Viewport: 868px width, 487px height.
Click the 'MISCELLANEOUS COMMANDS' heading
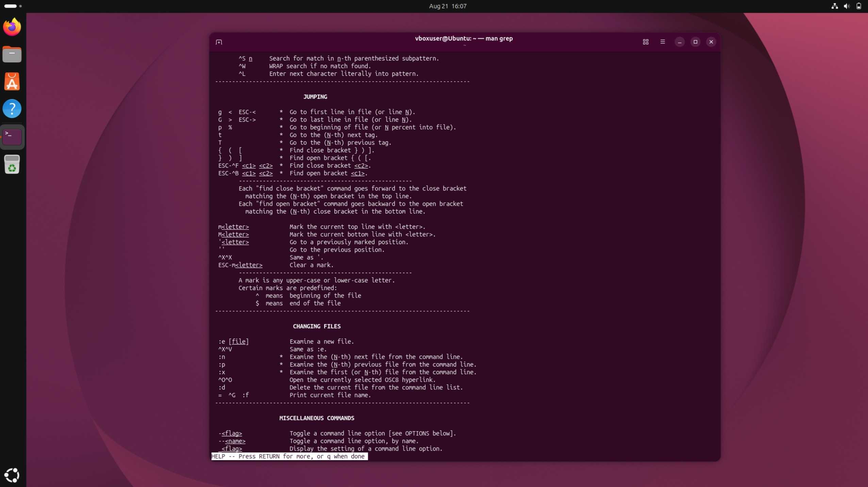(x=316, y=418)
